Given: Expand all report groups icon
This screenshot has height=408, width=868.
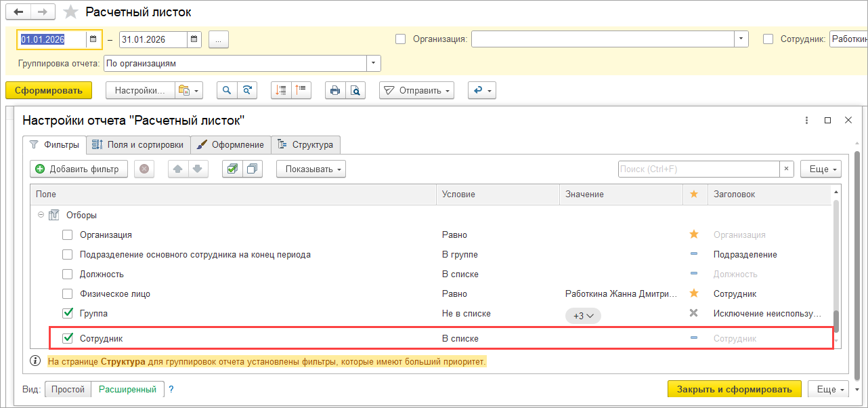Looking at the screenshot, I should [281, 90].
